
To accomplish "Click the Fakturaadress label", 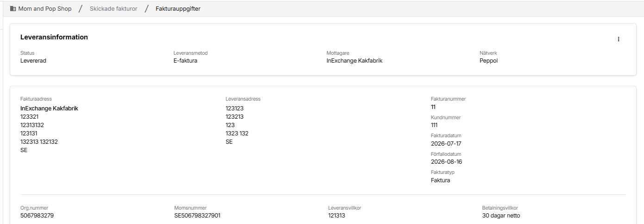I will (36, 99).
